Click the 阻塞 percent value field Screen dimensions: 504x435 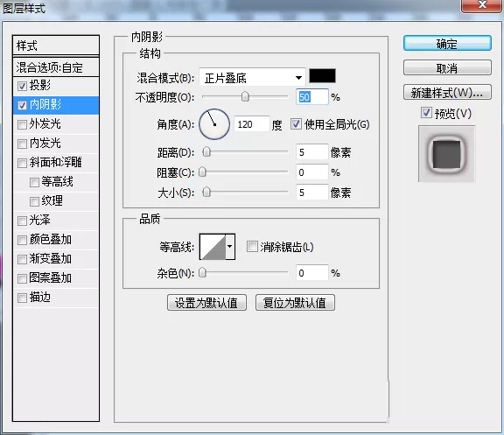[312, 172]
